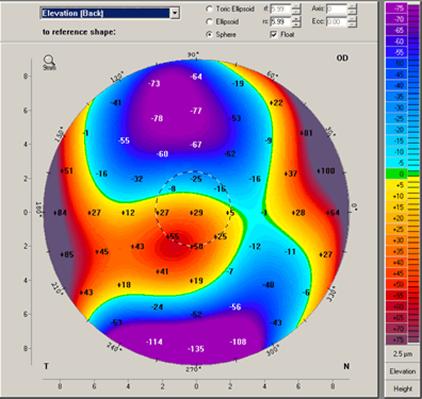Decrease the rf value with down arrow
The width and height of the screenshot is (422, 399).
tap(296, 12)
